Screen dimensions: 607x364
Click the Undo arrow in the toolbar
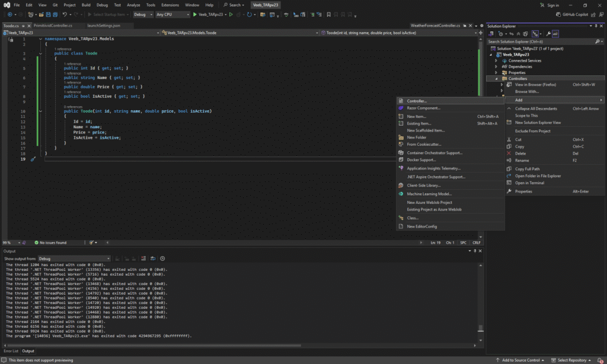coord(65,14)
